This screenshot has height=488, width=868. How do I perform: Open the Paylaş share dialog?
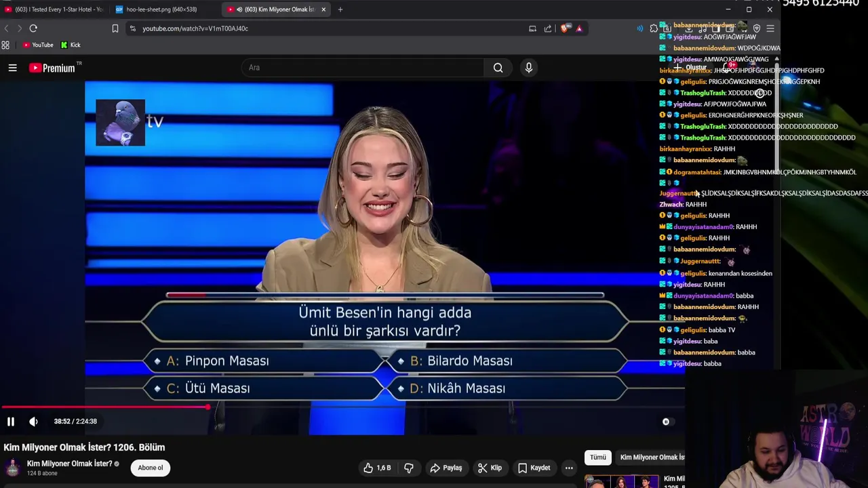(448, 468)
